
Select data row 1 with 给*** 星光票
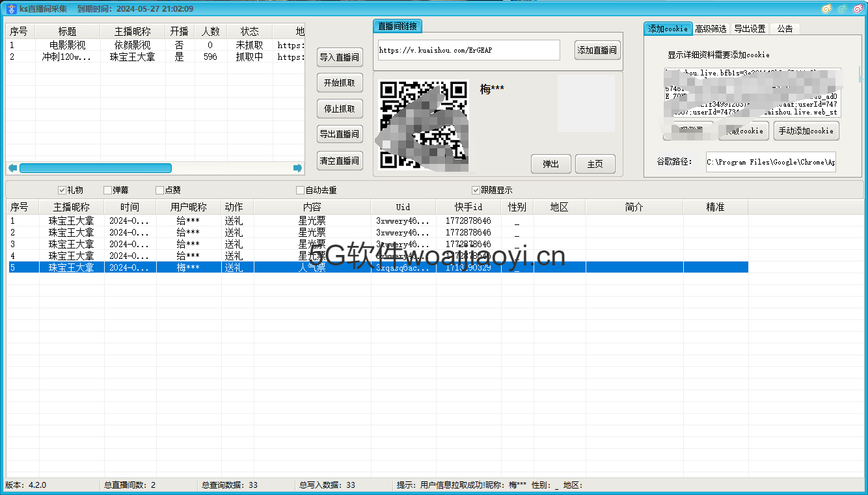(x=377, y=221)
